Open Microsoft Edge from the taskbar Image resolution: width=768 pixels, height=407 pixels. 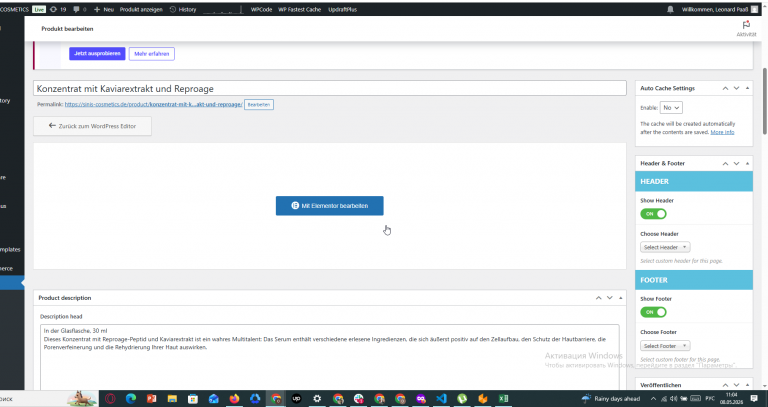[131, 399]
